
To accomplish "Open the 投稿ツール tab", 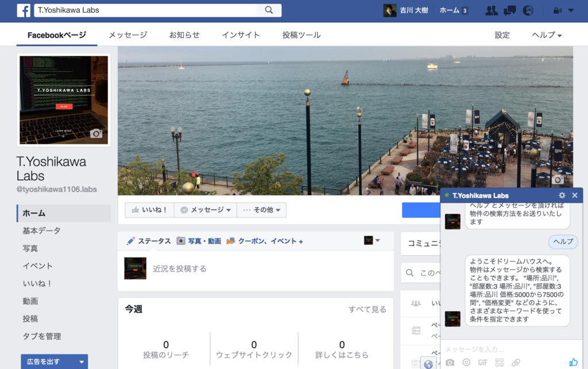I will click(x=301, y=35).
